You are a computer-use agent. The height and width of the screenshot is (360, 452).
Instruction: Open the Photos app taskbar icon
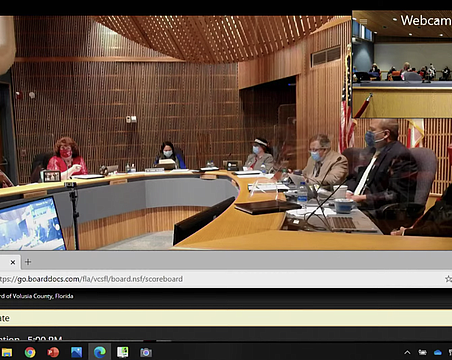(76, 352)
